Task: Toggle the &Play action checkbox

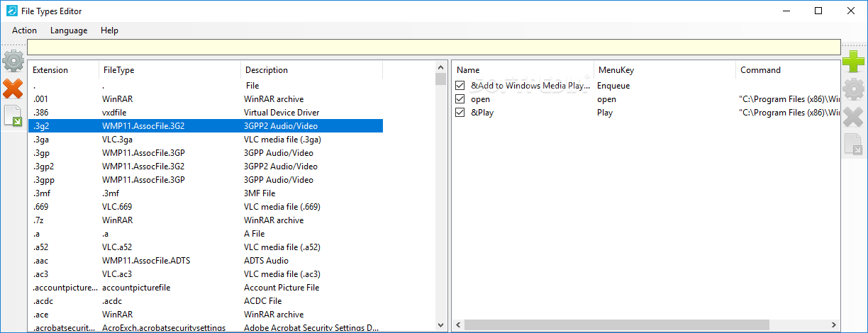Action: [460, 113]
